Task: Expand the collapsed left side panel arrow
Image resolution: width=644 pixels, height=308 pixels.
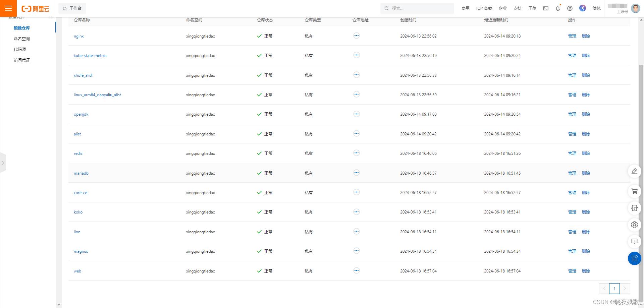Action: click(x=3, y=163)
